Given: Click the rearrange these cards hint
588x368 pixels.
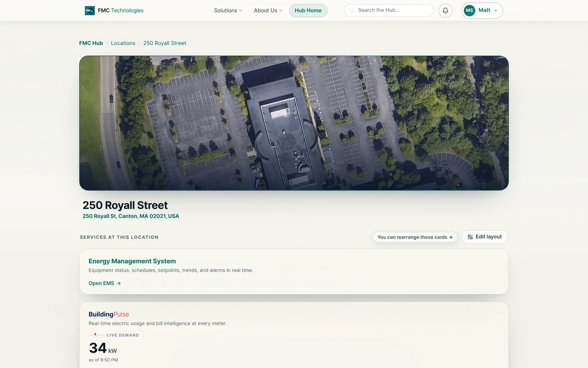Looking at the screenshot, I should [415, 237].
